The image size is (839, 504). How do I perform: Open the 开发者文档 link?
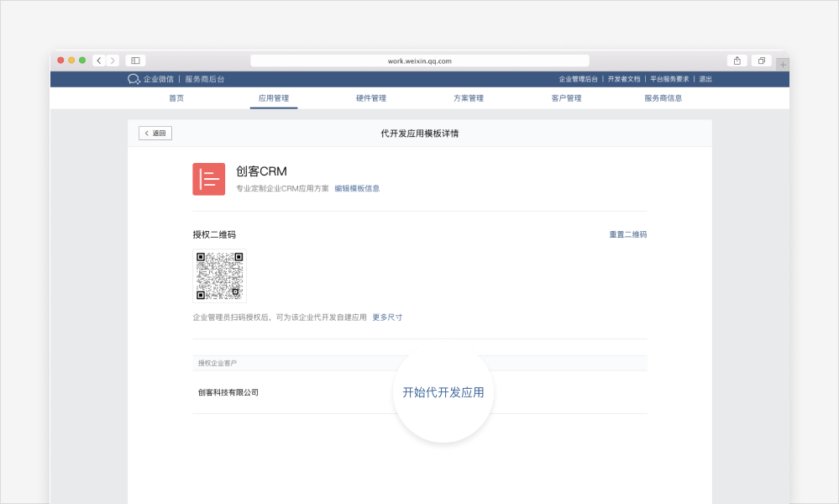[624, 79]
